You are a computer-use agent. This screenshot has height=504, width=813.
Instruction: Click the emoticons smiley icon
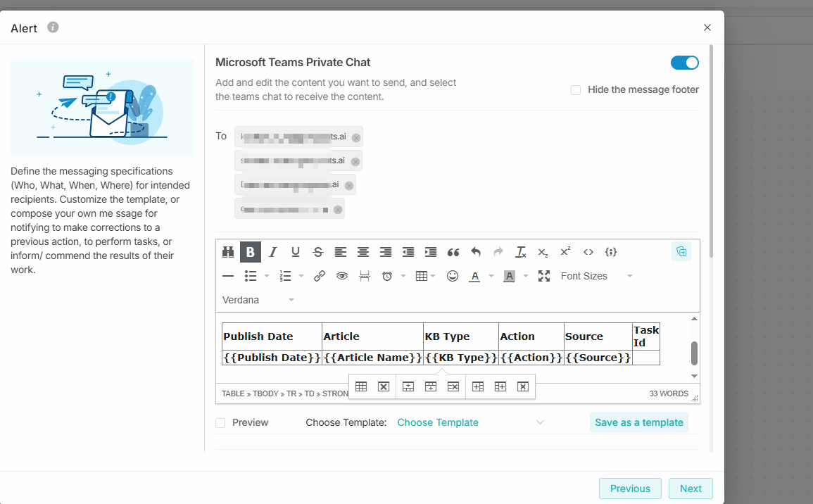coord(453,276)
